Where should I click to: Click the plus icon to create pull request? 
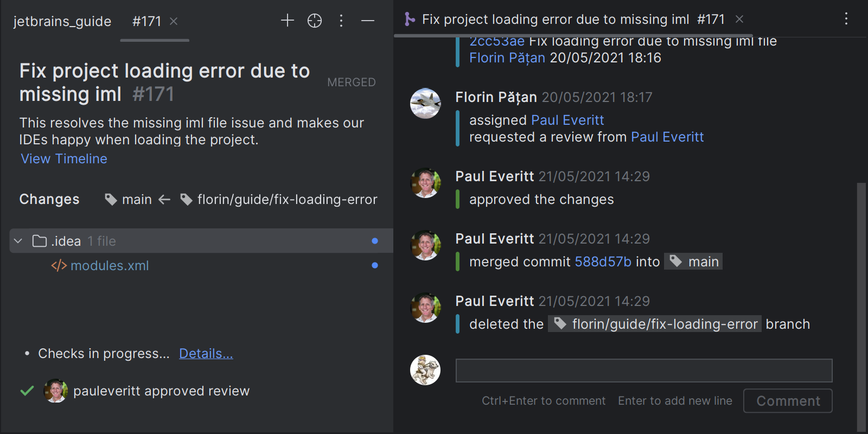(288, 21)
